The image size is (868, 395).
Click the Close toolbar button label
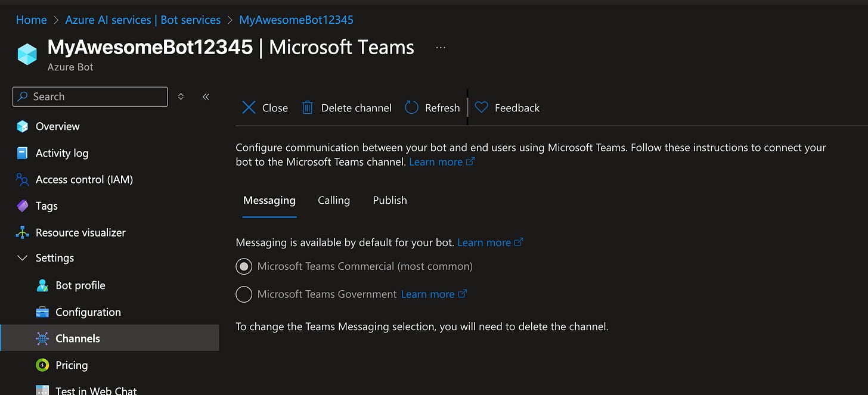click(275, 108)
